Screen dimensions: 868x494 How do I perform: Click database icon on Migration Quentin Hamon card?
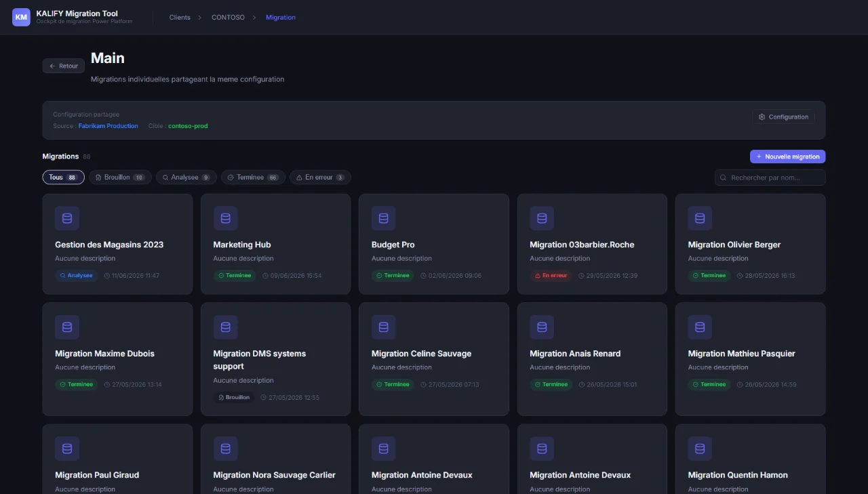700,449
